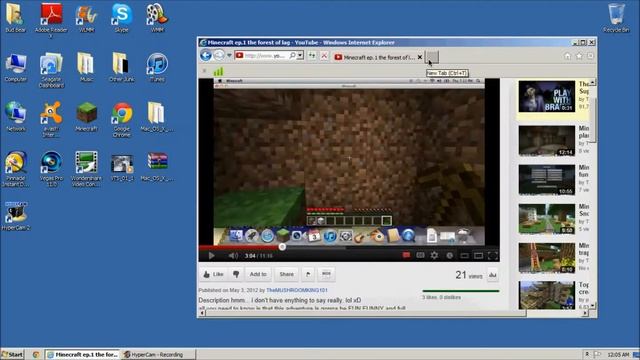Switch to Minecraft ep.1 taskbar item
640x360 pixels.
point(82,355)
